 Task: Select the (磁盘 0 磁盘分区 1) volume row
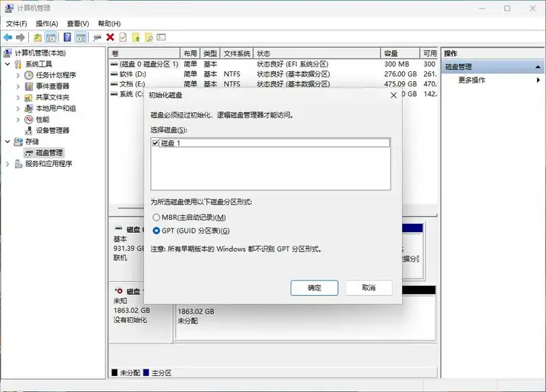tap(272, 64)
